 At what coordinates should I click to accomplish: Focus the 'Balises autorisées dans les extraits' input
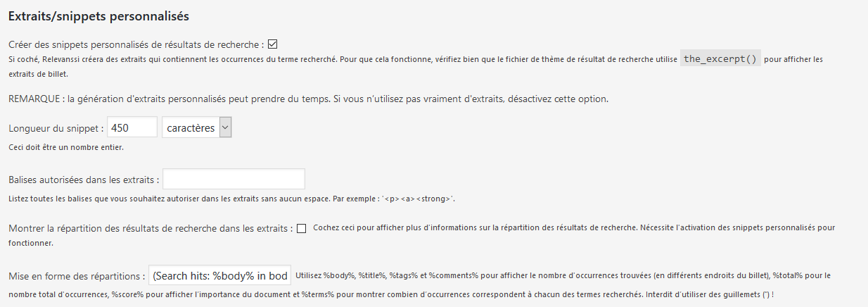234,179
